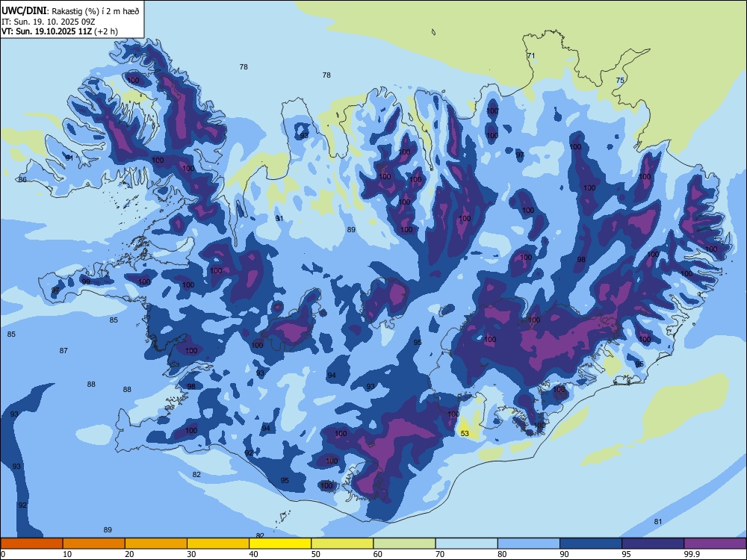Click the legend tick label "60"
747x560 pixels.
pyautogui.click(x=378, y=554)
